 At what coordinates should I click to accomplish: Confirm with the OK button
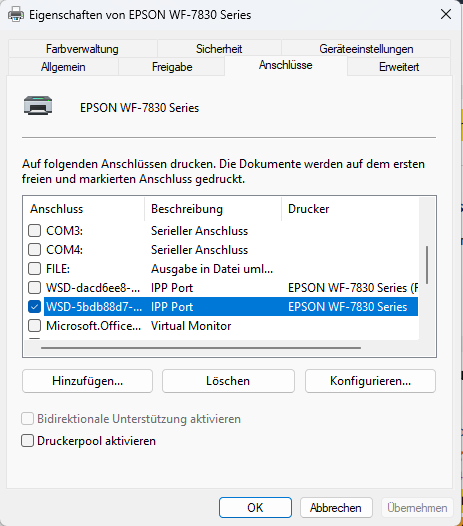click(255, 508)
